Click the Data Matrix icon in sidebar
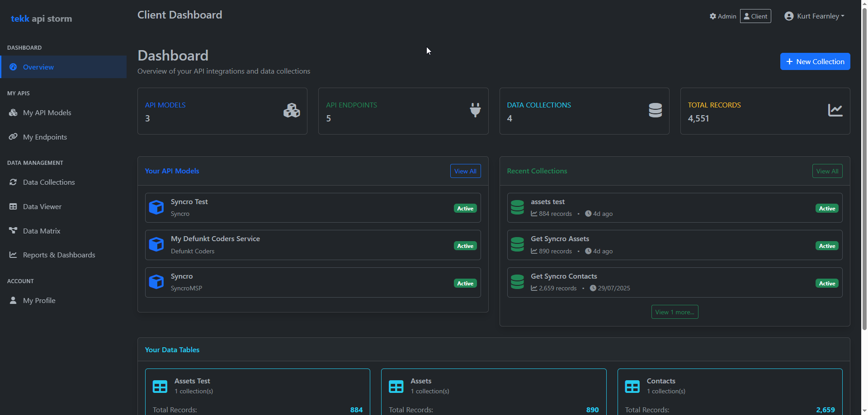The width and height of the screenshot is (868, 415). click(x=14, y=230)
